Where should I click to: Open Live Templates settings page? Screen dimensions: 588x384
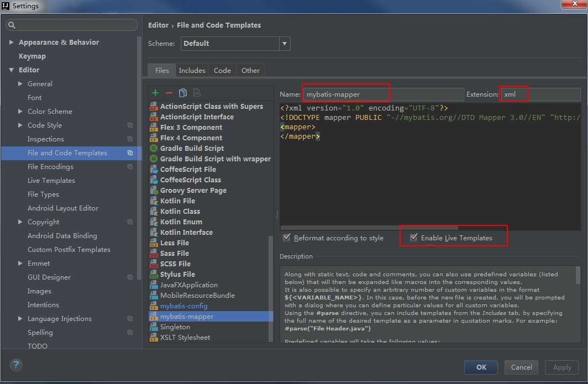pyautogui.click(x=51, y=181)
